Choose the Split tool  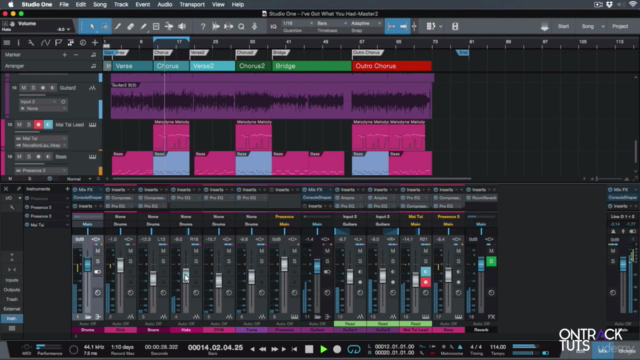click(x=118, y=27)
